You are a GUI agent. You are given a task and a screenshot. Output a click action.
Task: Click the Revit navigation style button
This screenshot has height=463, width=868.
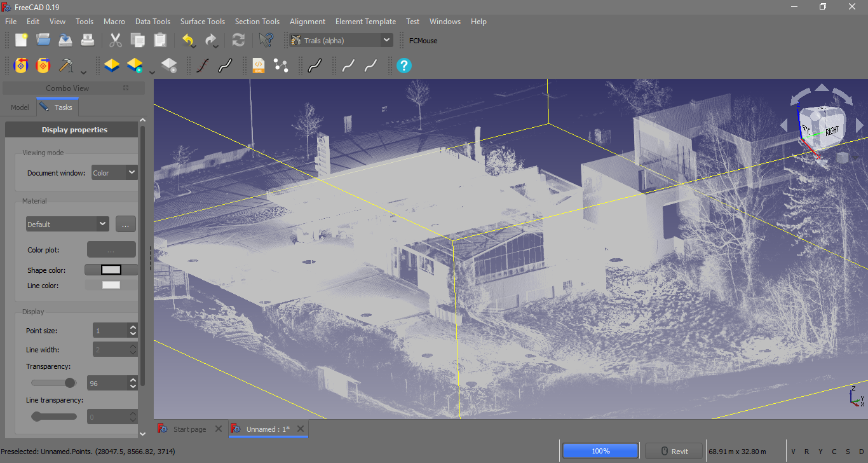674,451
